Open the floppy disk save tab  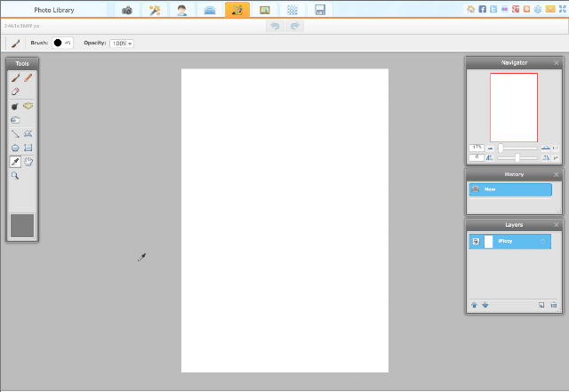point(320,10)
